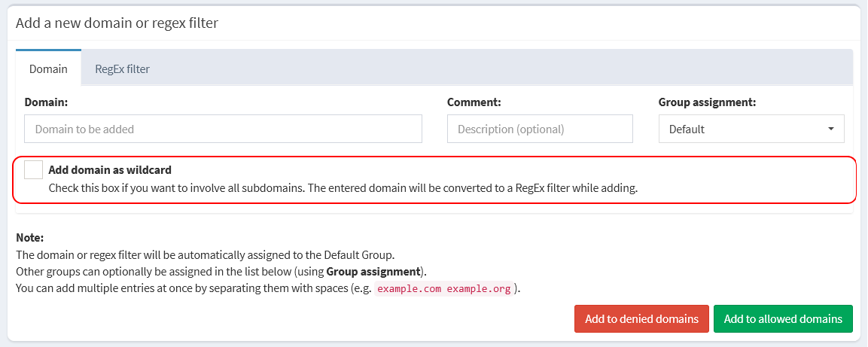Click the note line mentioning the Default Group

click(205, 254)
